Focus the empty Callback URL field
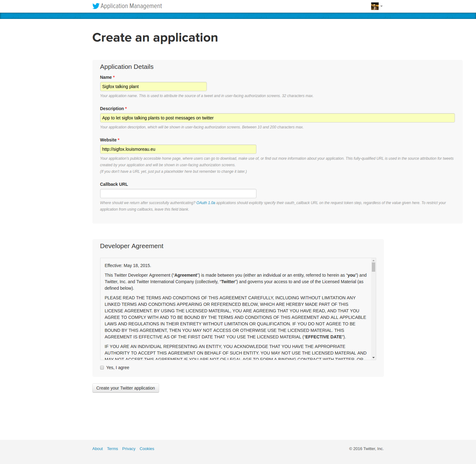This screenshot has height=464, width=476. coord(178,194)
